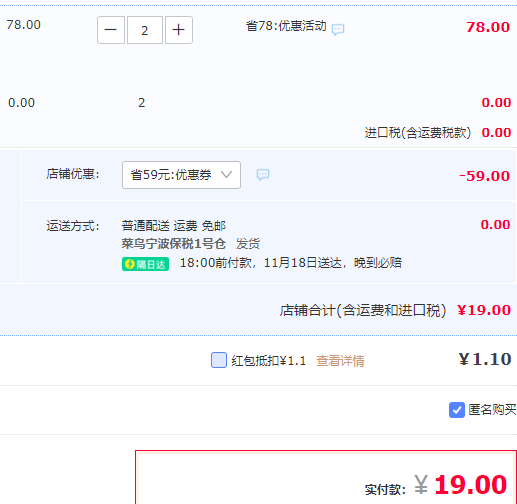Click the 省78:优惠活动 promotion text
The image size is (517, 504).
pos(286,26)
